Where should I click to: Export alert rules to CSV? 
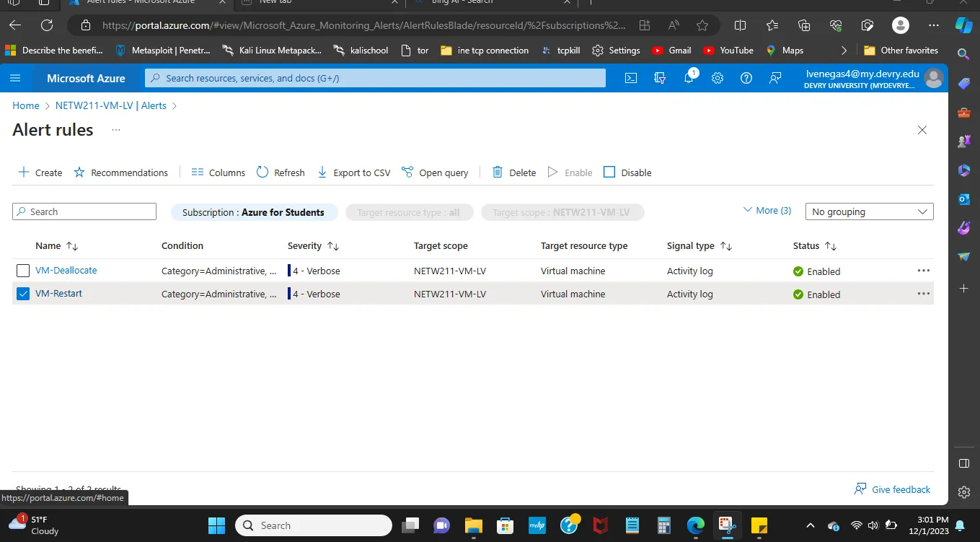(354, 172)
